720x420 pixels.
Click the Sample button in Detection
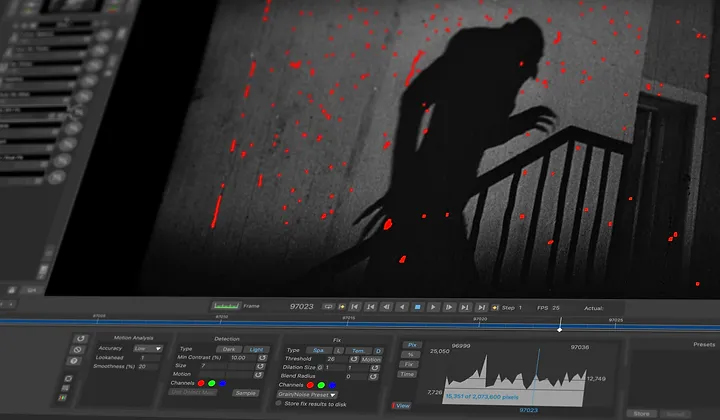(x=245, y=393)
